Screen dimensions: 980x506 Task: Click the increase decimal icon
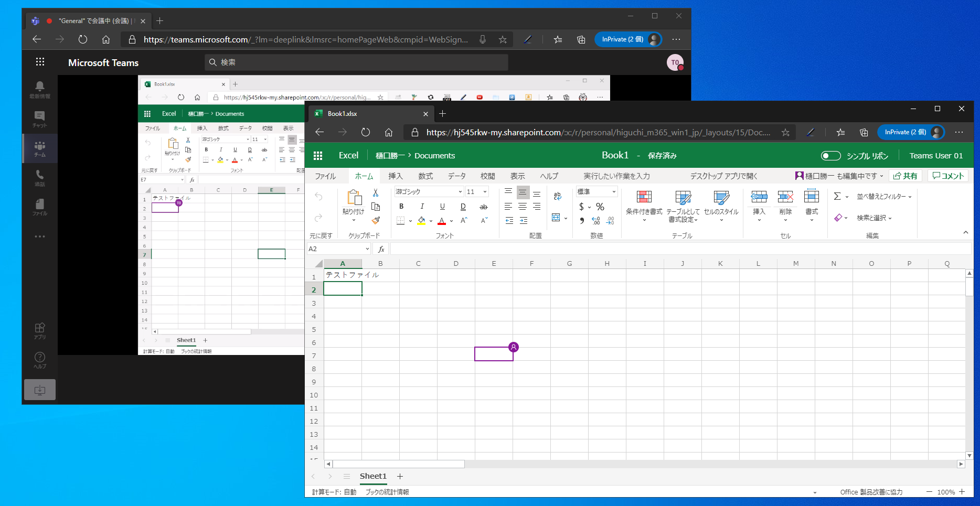[596, 221]
